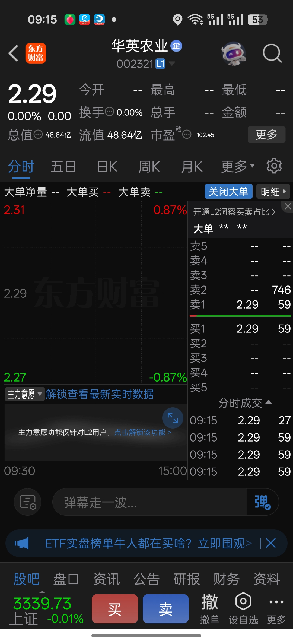Image resolution: width=293 pixels, height=644 pixels.
Task: Switch to 日K chart tab
Action: point(107,167)
